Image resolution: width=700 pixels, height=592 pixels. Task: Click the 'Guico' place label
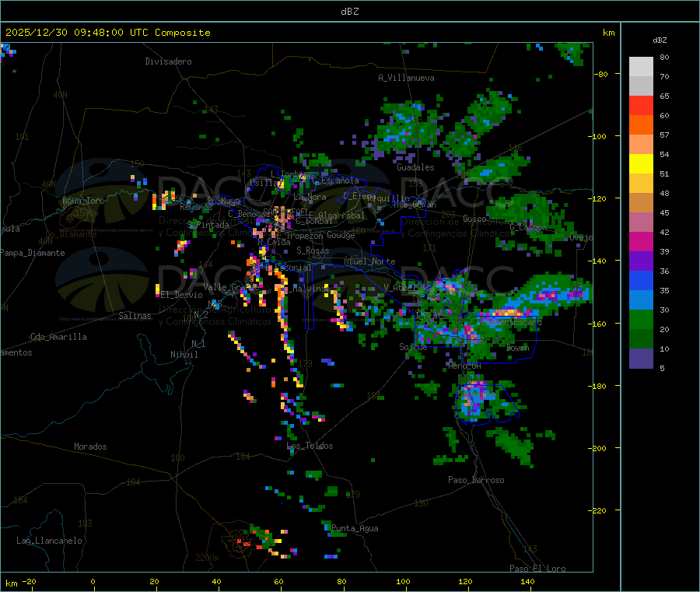click(474, 219)
